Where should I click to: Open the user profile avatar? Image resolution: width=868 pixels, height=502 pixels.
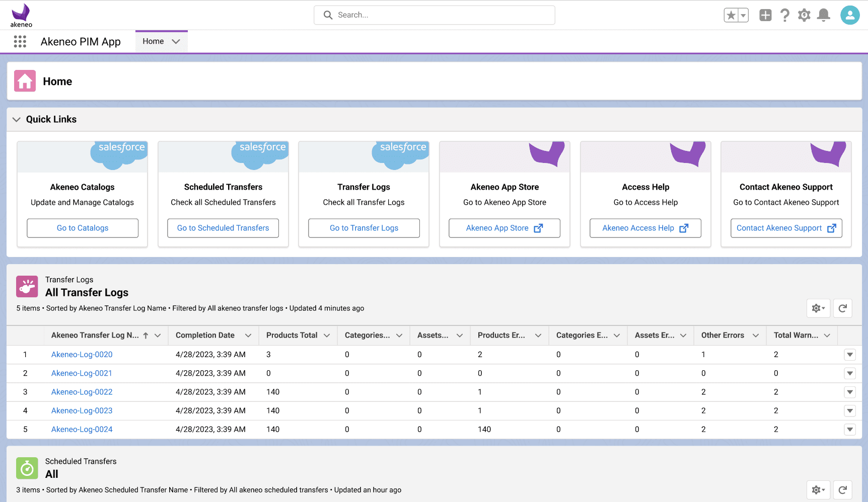pos(850,15)
